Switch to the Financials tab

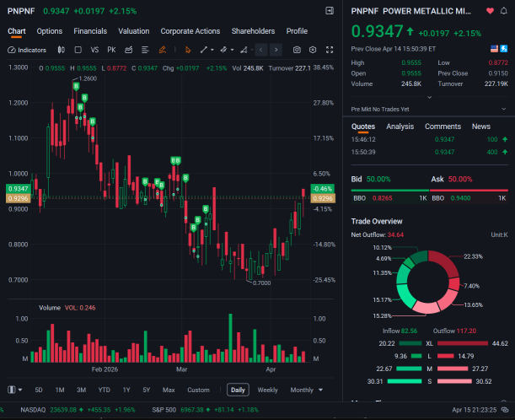pos(90,31)
